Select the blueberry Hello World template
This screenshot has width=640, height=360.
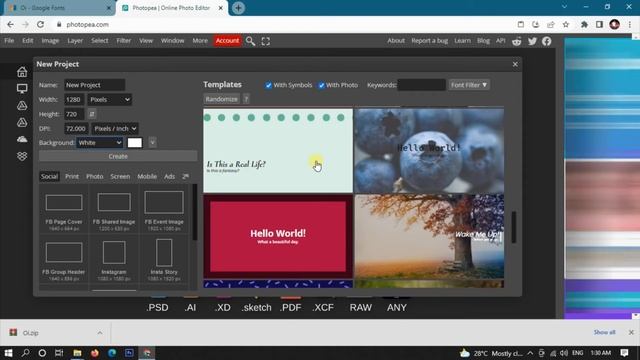(429, 151)
